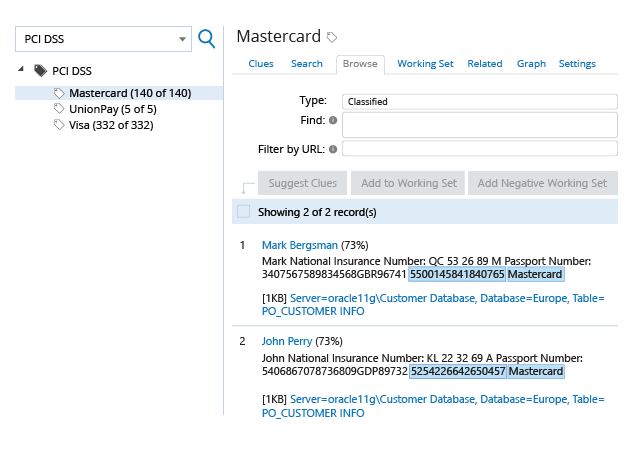The height and width of the screenshot is (450, 640).
Task: Click the Find info icon
Action: (x=333, y=120)
